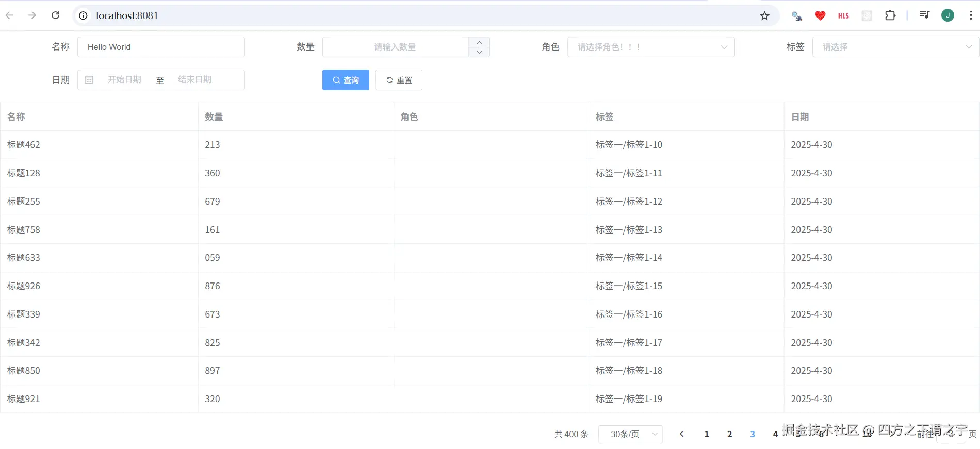Open the 标签 请选择 dropdown
The image size is (980, 449).
896,47
